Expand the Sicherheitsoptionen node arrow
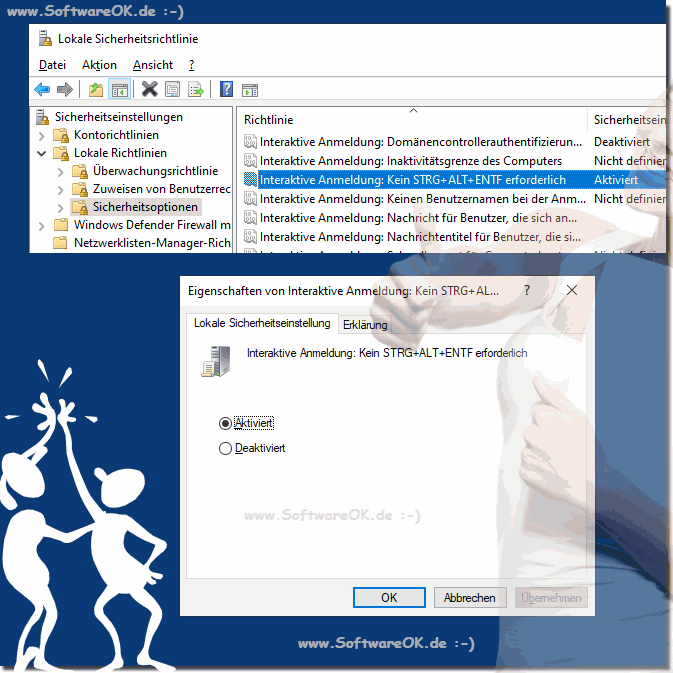Image resolution: width=673 pixels, height=673 pixels. tap(61, 208)
